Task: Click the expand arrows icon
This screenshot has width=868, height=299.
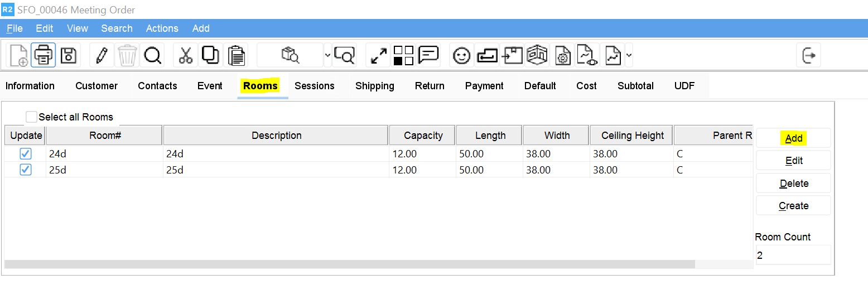Action: (379, 55)
